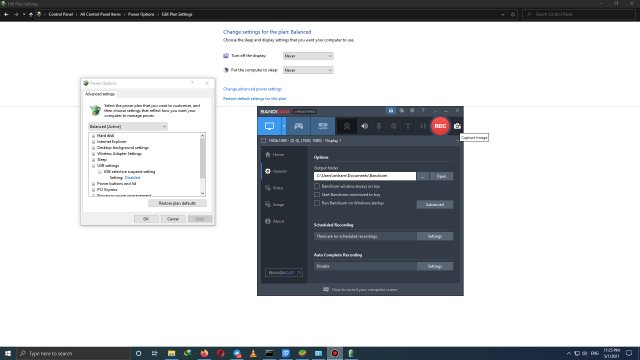The height and width of the screenshot is (360, 640).
Task: Expand Desktop background settings item
Action: tap(93, 148)
